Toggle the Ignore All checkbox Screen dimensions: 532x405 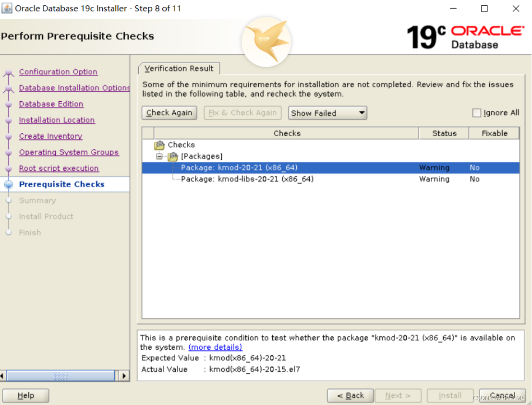477,113
